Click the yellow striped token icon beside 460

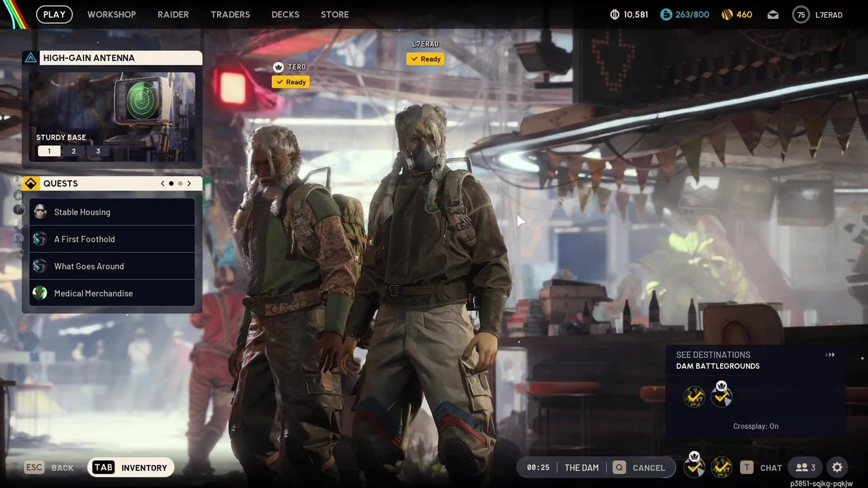point(727,14)
